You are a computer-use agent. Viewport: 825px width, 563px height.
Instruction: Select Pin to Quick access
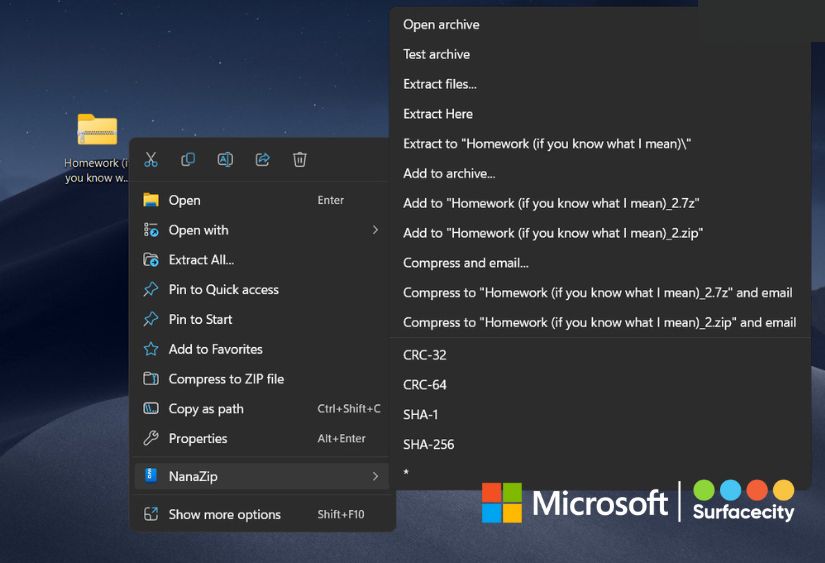click(x=223, y=290)
